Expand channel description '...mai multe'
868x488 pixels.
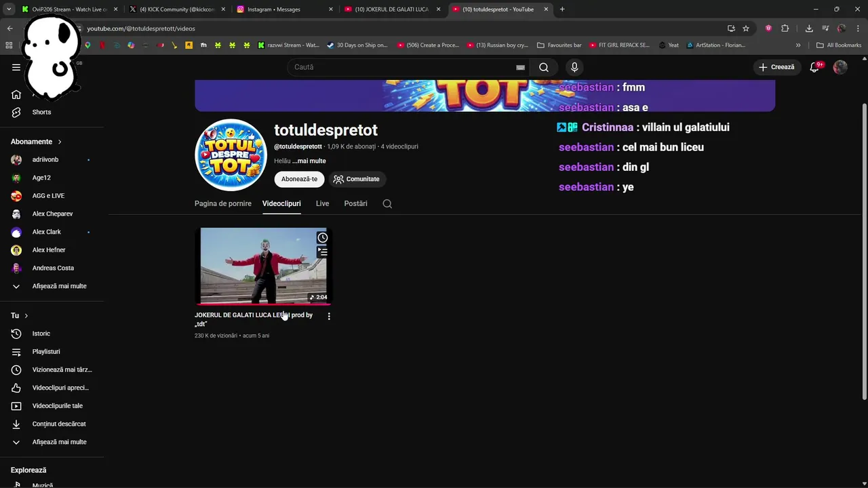tap(309, 161)
